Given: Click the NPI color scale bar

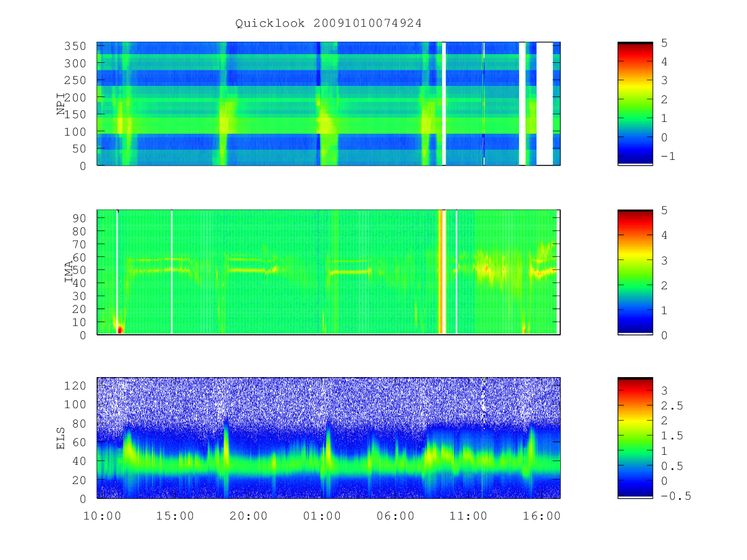Looking at the screenshot, I should 635,103.
